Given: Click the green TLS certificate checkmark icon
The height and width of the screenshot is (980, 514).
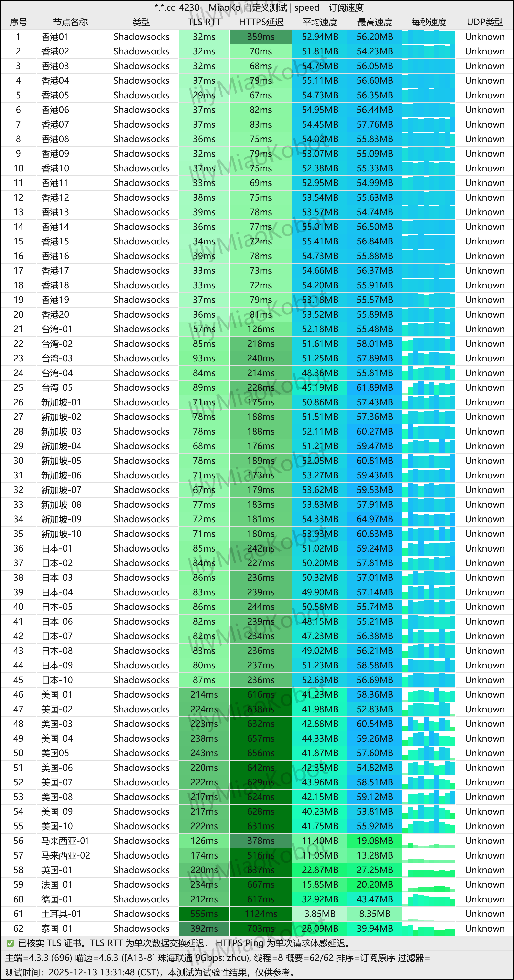Looking at the screenshot, I should tap(10, 943).
